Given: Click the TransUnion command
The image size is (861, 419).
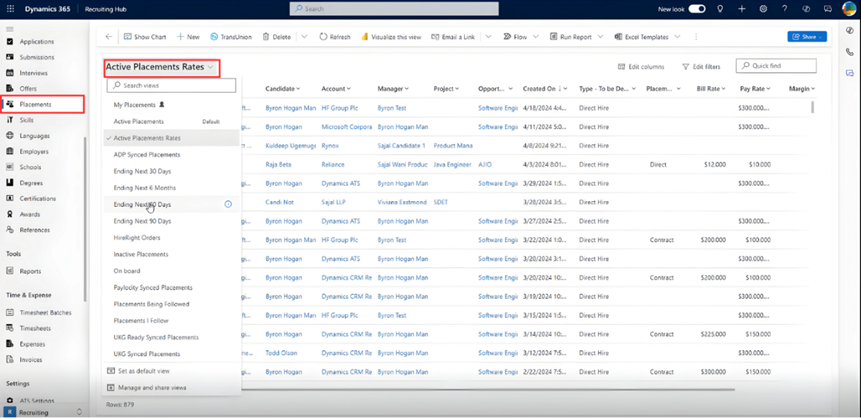Looking at the screenshot, I should point(231,37).
